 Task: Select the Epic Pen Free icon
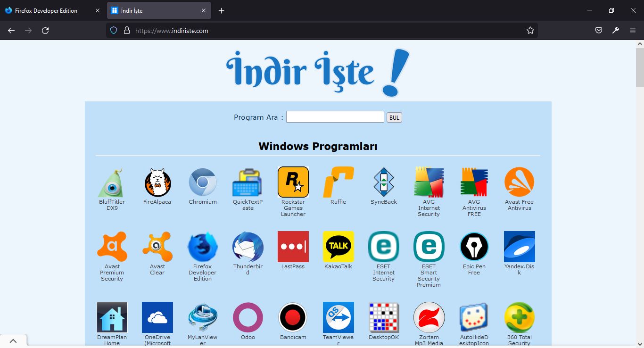point(474,247)
